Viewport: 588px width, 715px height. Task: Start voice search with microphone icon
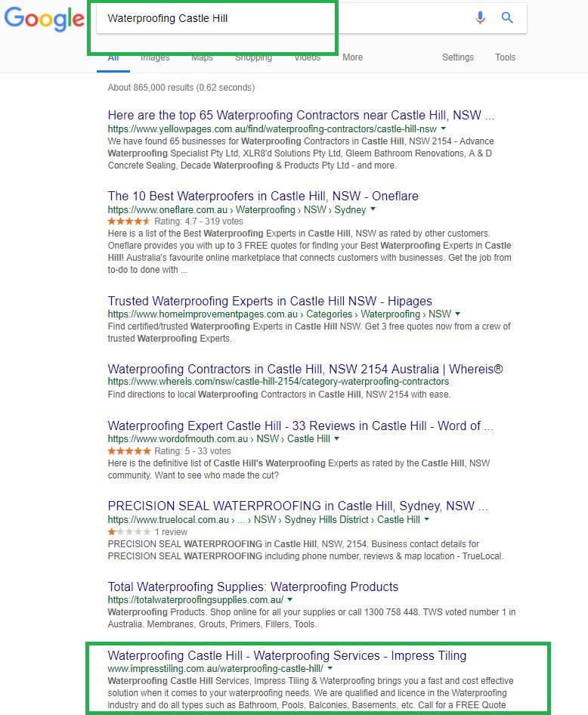pyautogui.click(x=480, y=18)
